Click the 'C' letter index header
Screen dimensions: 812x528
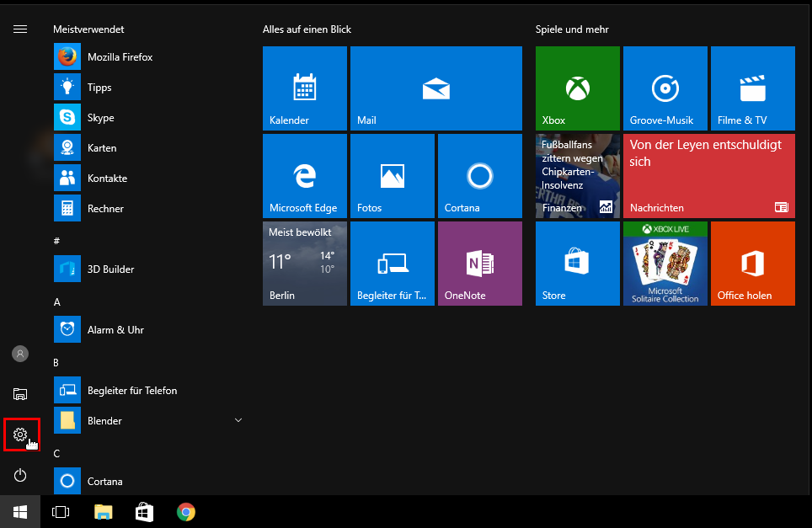tap(56, 453)
